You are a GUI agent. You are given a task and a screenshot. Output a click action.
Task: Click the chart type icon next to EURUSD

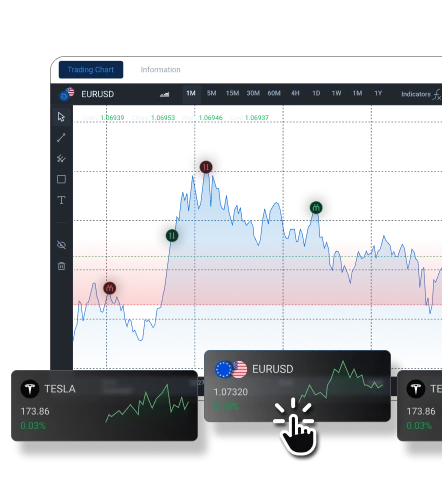164,94
